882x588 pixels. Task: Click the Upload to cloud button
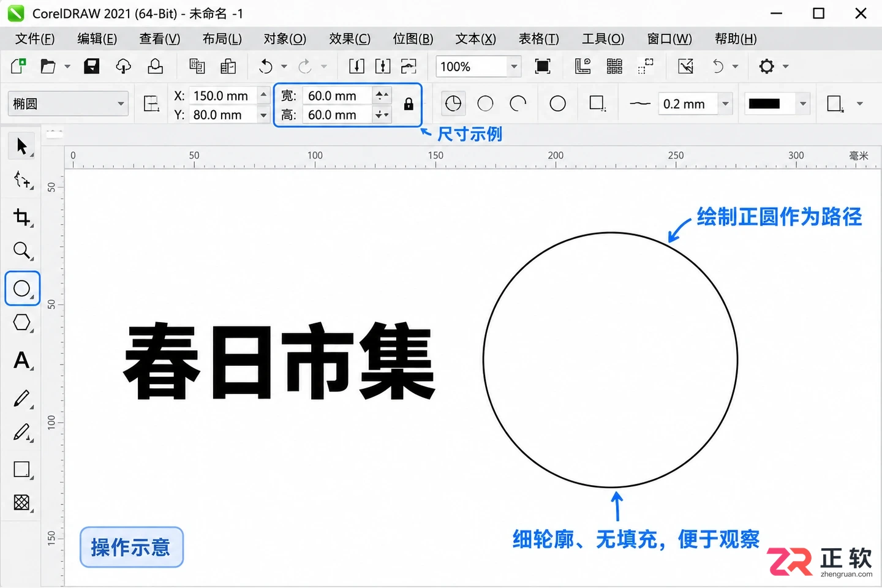124,66
